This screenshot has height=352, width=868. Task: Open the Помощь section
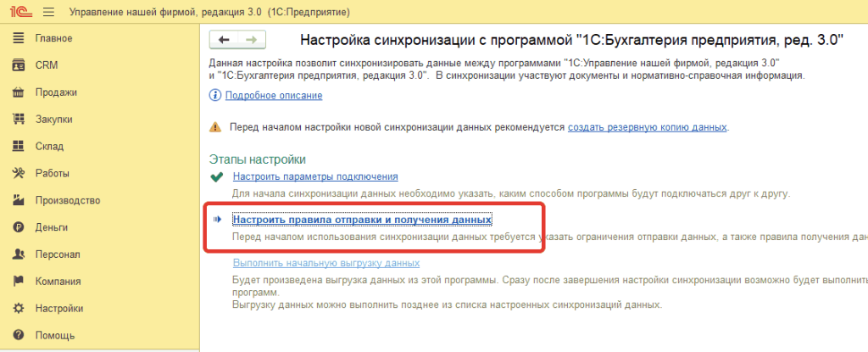55,335
